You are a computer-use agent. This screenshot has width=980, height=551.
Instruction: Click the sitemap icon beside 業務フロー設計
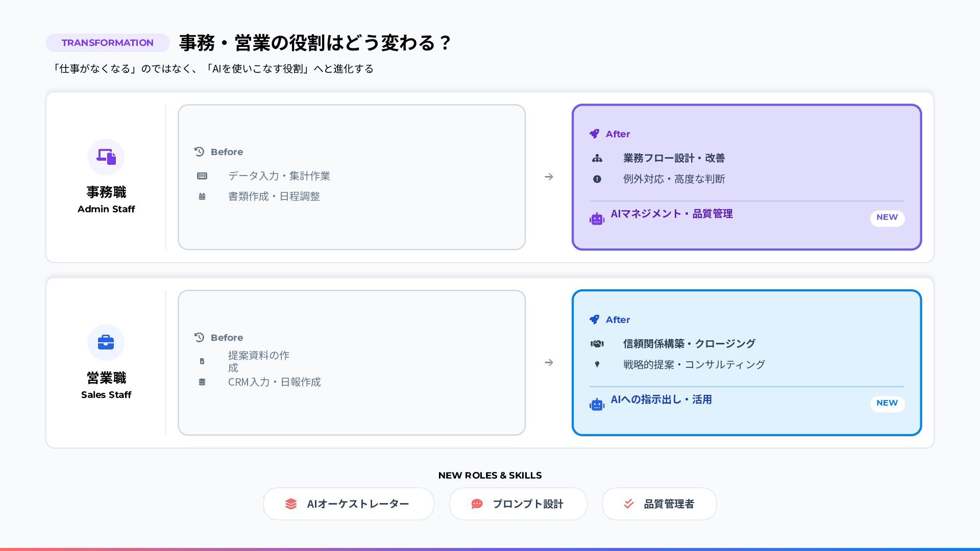click(597, 158)
